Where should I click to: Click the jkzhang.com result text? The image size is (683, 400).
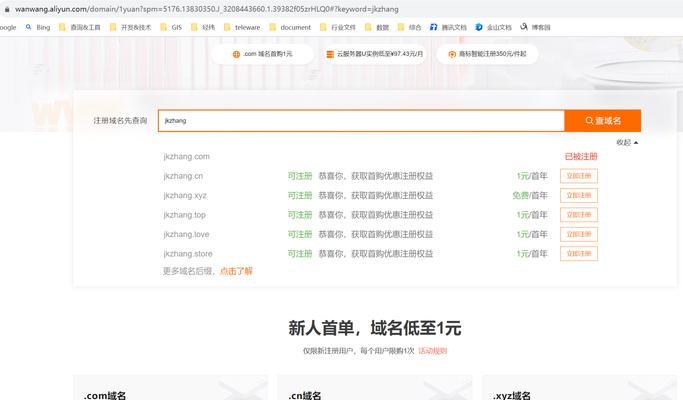click(186, 156)
